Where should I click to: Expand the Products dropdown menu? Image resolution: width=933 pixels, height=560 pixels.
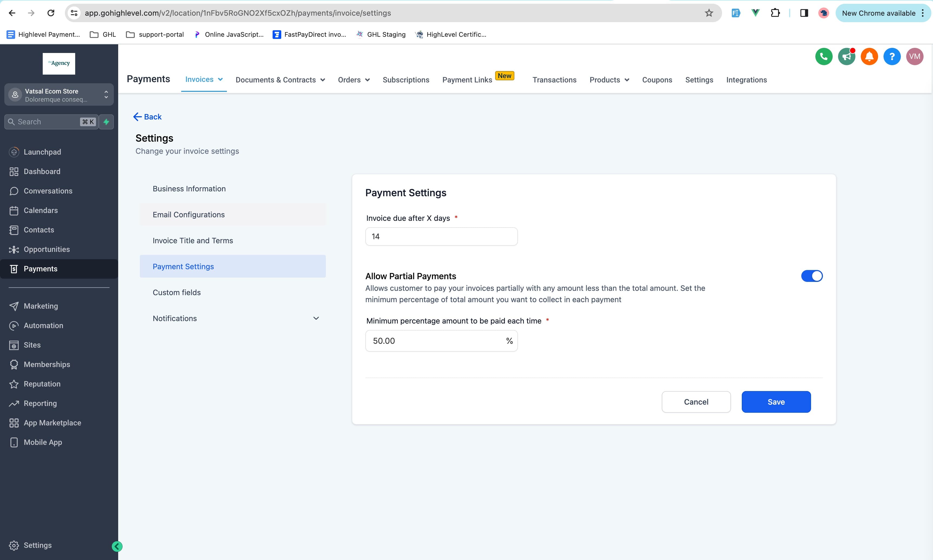click(x=609, y=80)
